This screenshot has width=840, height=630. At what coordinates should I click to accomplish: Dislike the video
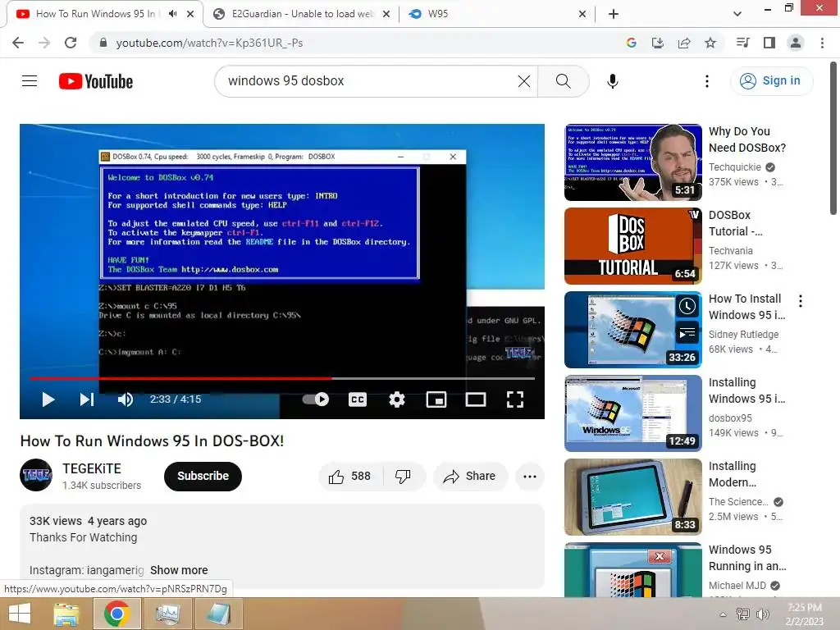(x=403, y=477)
